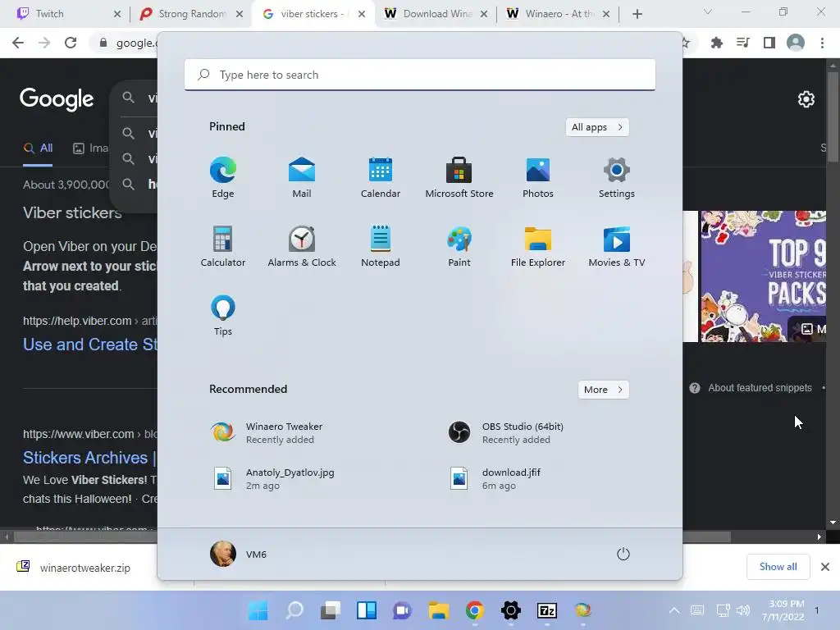Image resolution: width=840 pixels, height=630 pixels.
Task: Open the clock showing 3:09 PM
Action: (x=783, y=610)
